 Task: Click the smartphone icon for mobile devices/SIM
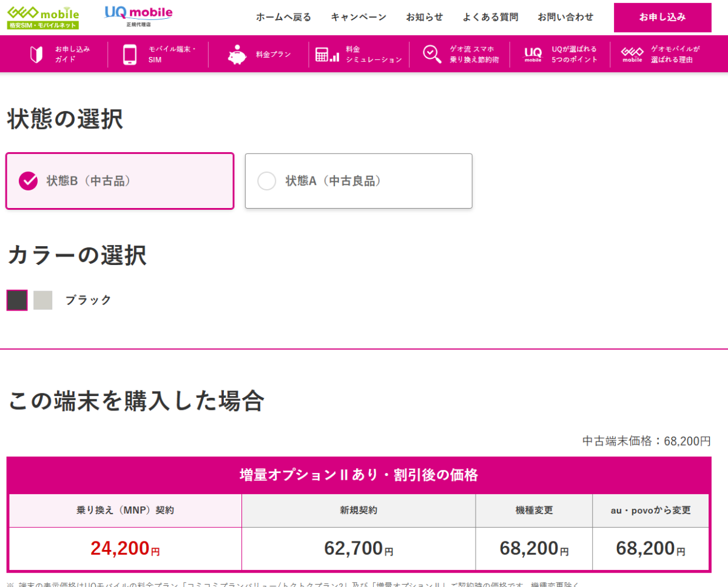pyautogui.click(x=130, y=55)
